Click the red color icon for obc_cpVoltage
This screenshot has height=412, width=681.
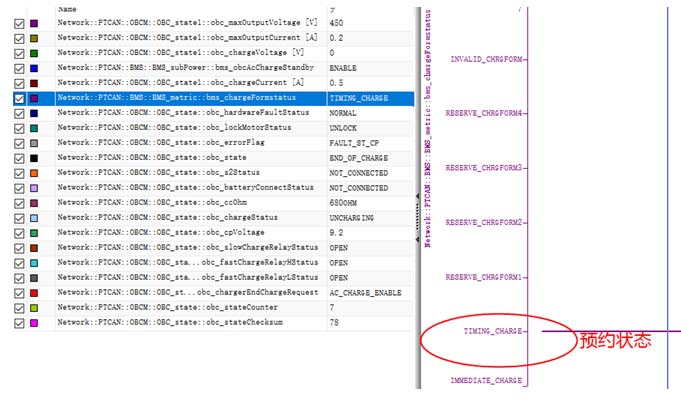35,233
